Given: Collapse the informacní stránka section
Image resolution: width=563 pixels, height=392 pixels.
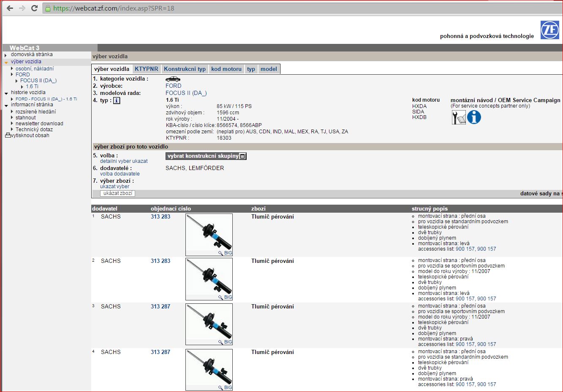Looking at the screenshot, I should 6,105.
